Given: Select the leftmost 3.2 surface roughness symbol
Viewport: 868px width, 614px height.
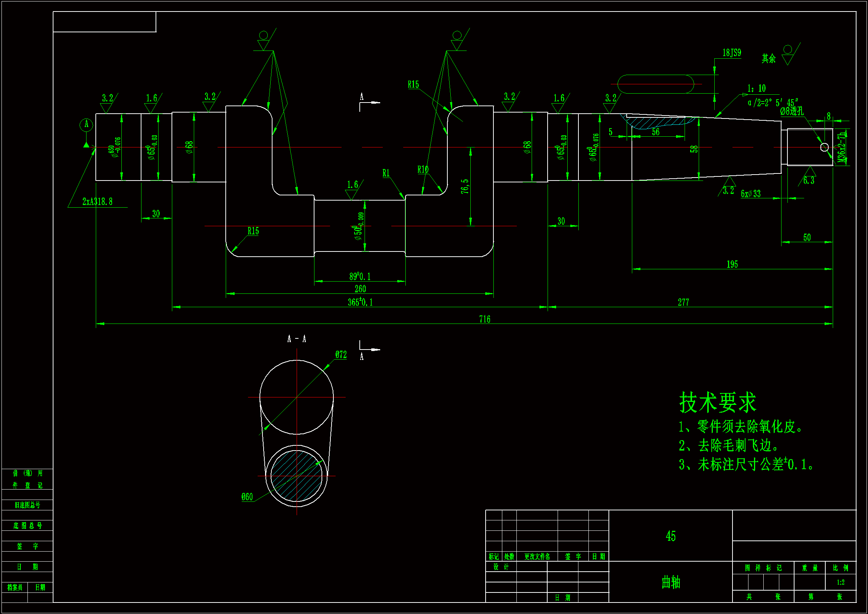Looking at the screenshot, I should coord(107,99).
